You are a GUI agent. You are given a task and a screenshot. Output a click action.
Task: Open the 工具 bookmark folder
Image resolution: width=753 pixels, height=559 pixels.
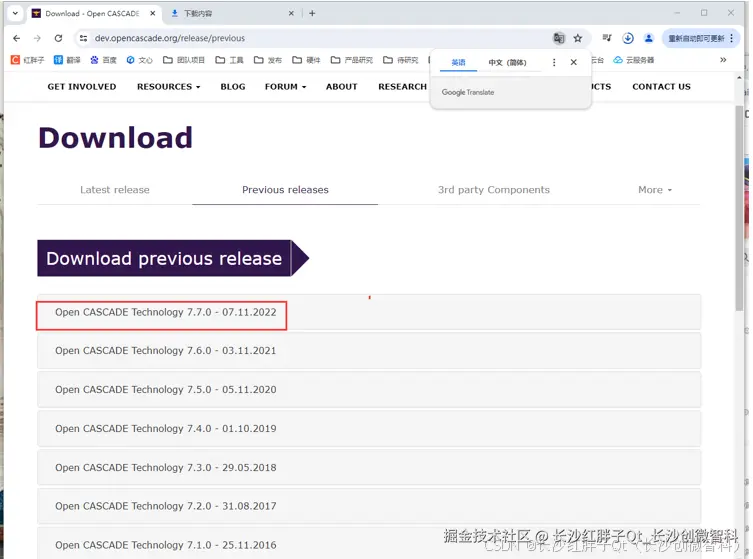click(229, 60)
